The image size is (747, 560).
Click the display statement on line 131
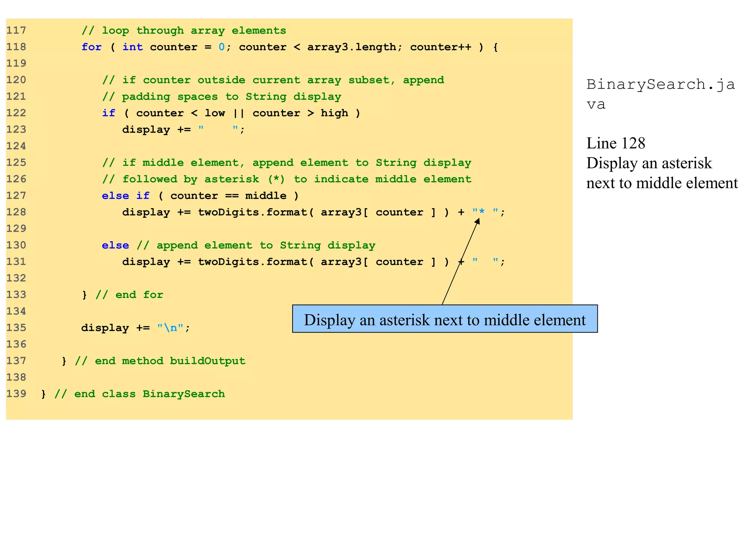(x=314, y=262)
